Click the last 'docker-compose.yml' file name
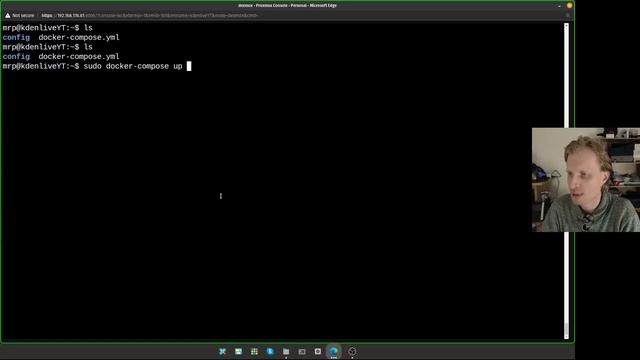640x360 pixels. pyautogui.click(x=79, y=57)
